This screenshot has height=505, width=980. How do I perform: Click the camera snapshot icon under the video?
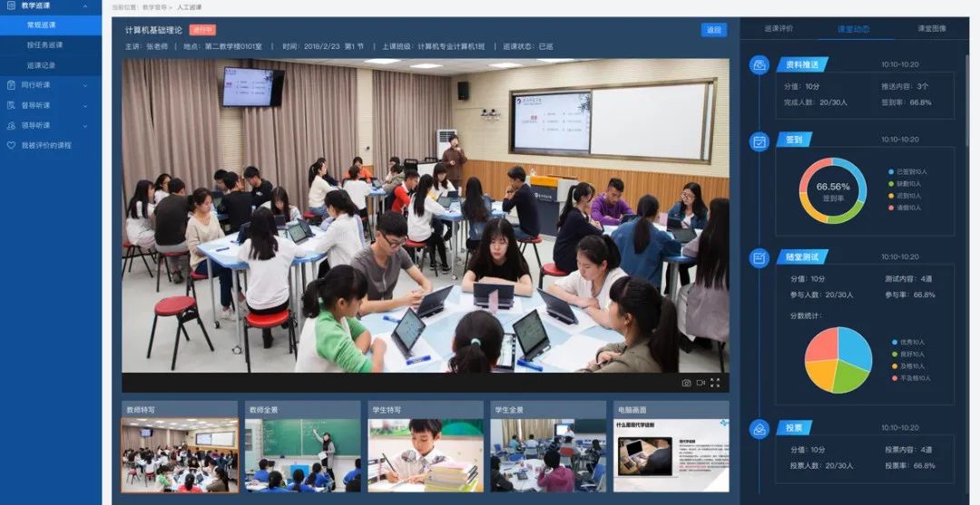click(x=686, y=383)
